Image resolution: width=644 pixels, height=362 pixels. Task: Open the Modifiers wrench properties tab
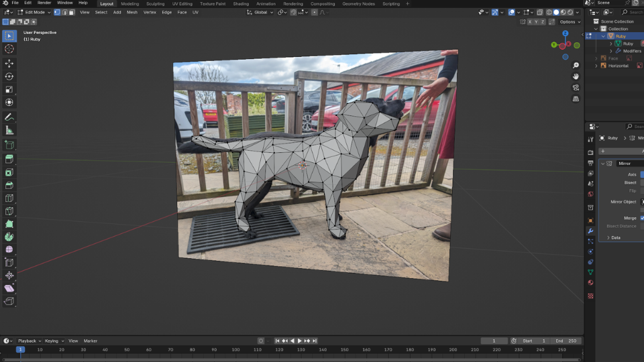coord(590,231)
